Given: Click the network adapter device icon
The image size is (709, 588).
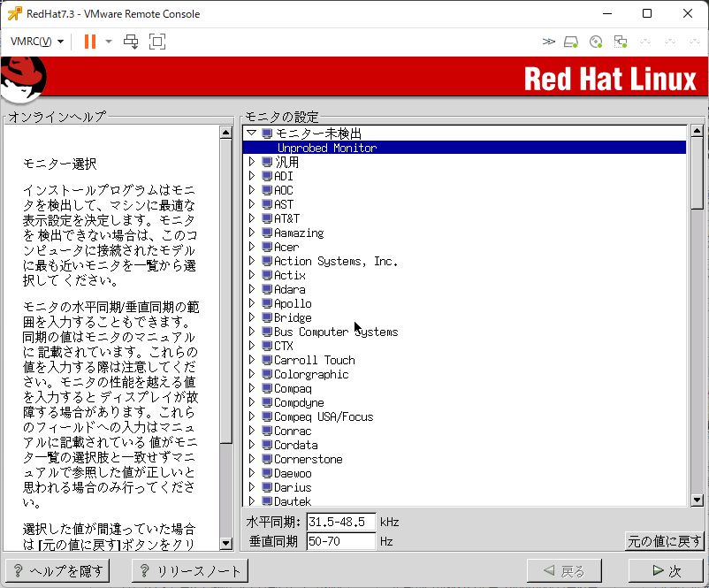Looking at the screenshot, I should click(x=621, y=42).
